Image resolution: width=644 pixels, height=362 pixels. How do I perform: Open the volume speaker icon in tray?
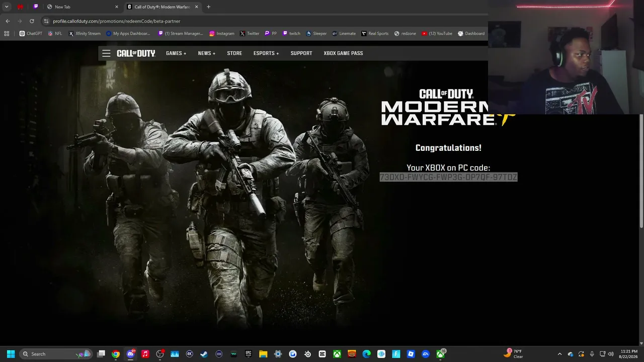[611, 354]
